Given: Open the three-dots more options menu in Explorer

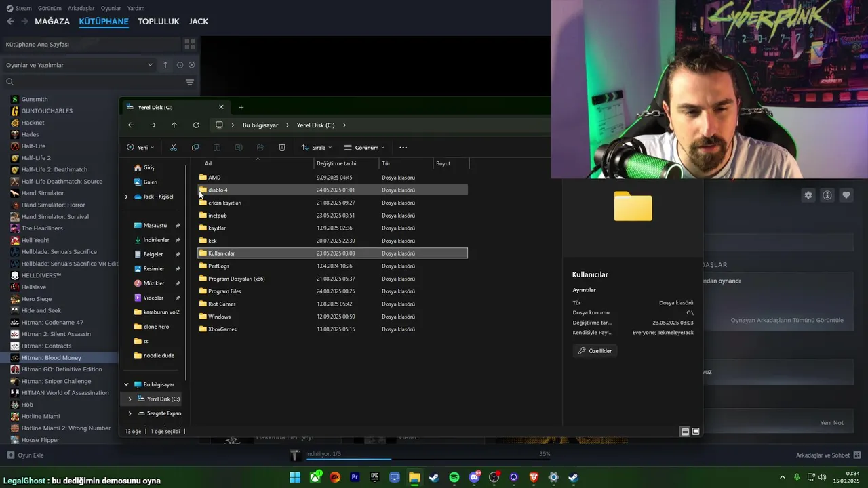Looking at the screenshot, I should pyautogui.click(x=403, y=147).
